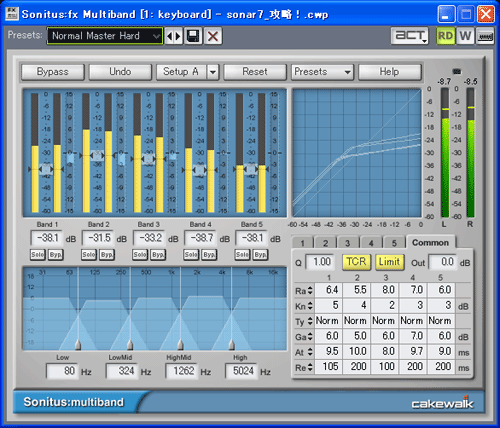
Task: Select Setup A button
Action: pos(181,72)
